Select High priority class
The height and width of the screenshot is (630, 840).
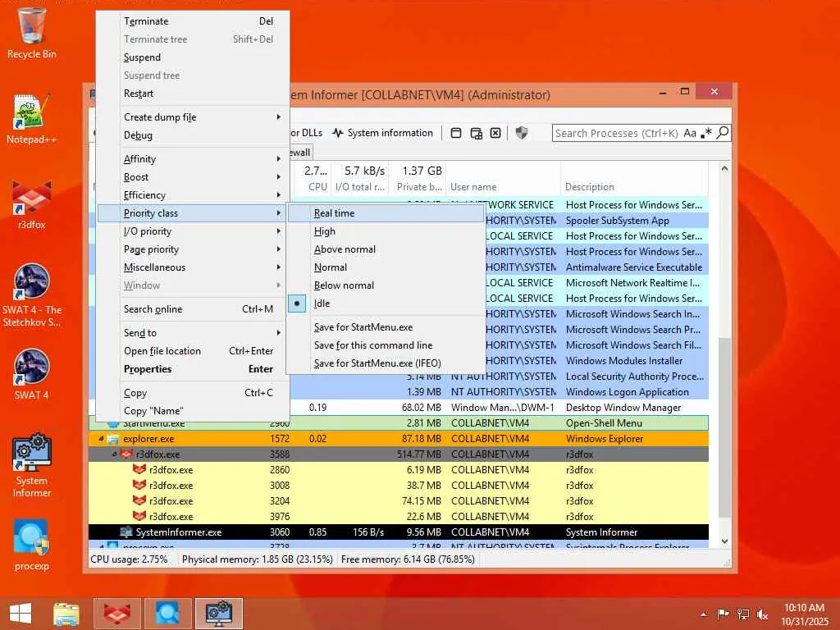(386, 231)
